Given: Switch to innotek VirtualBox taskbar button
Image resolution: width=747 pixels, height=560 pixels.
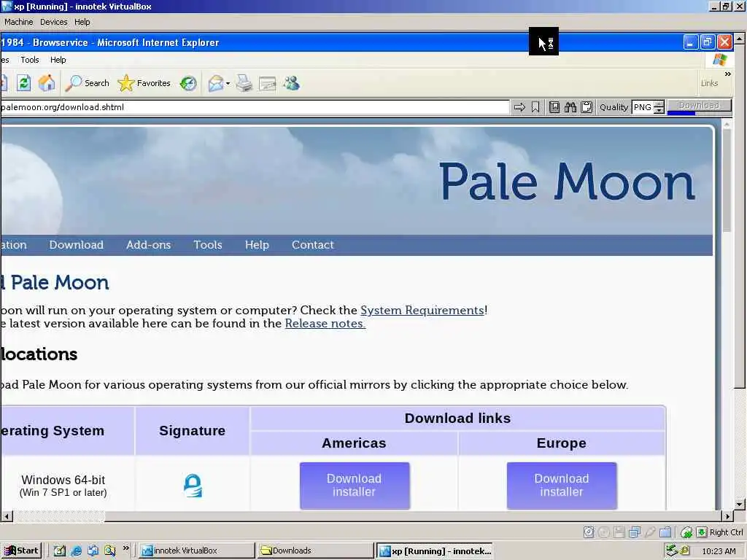Looking at the screenshot, I should (x=197, y=551).
